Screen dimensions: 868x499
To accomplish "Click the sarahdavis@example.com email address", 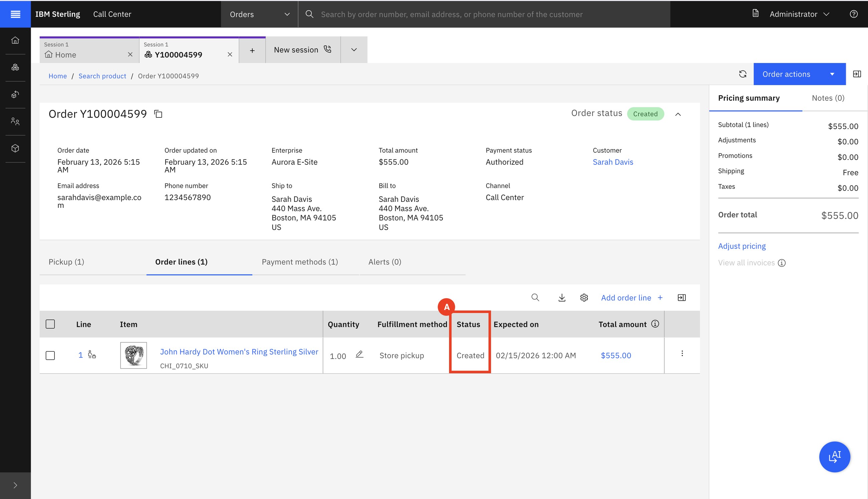I will click(x=99, y=201).
